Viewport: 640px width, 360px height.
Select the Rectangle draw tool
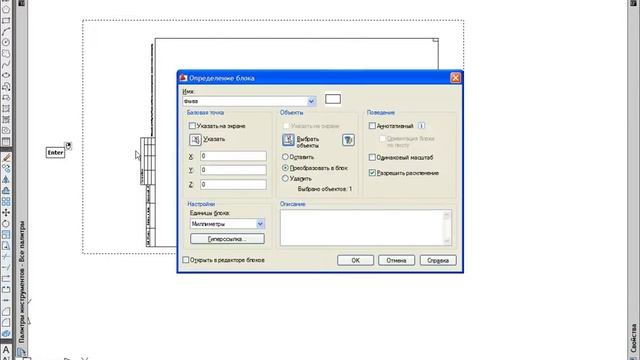pyautogui.click(x=6, y=20)
